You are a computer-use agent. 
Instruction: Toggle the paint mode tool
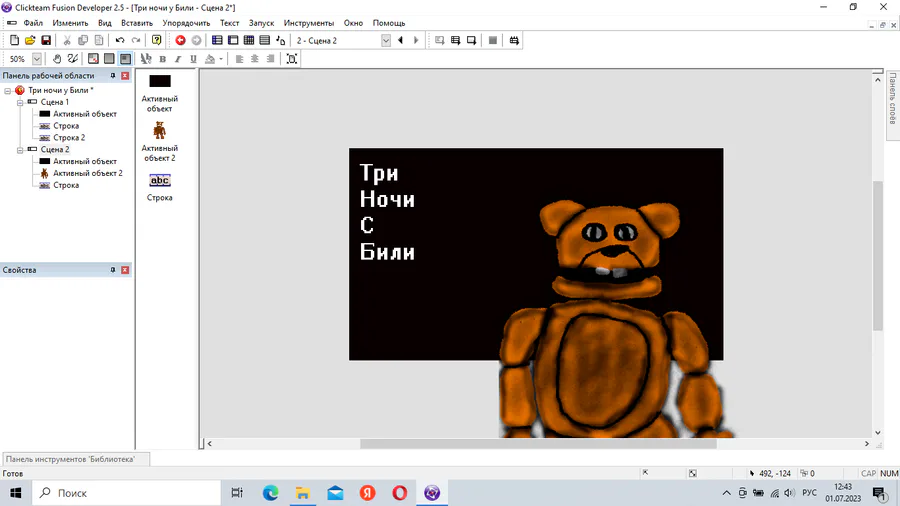tap(72, 59)
